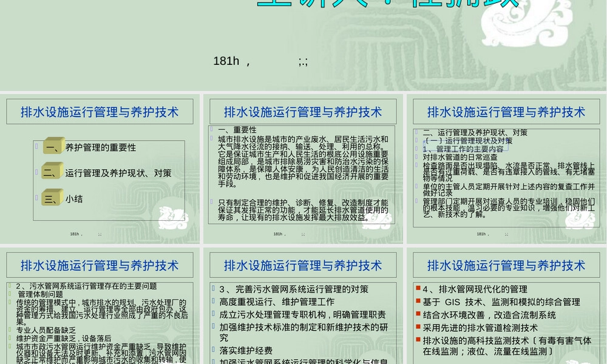Click the gold box icon labeled 一、
607x364 pixels.
[x=54, y=146]
